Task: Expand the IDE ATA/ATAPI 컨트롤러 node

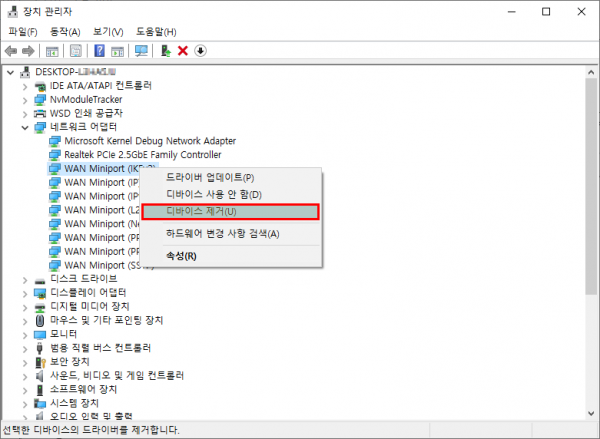Action: (x=25, y=86)
